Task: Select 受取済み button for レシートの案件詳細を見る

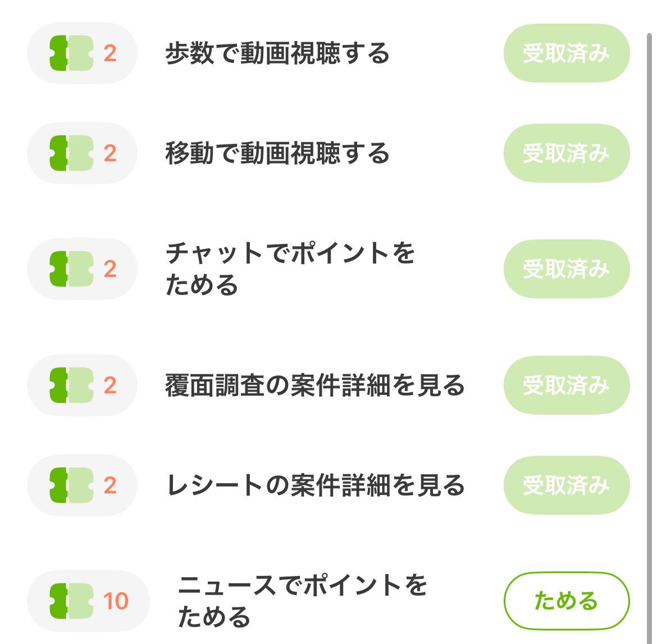Action: coord(566,486)
